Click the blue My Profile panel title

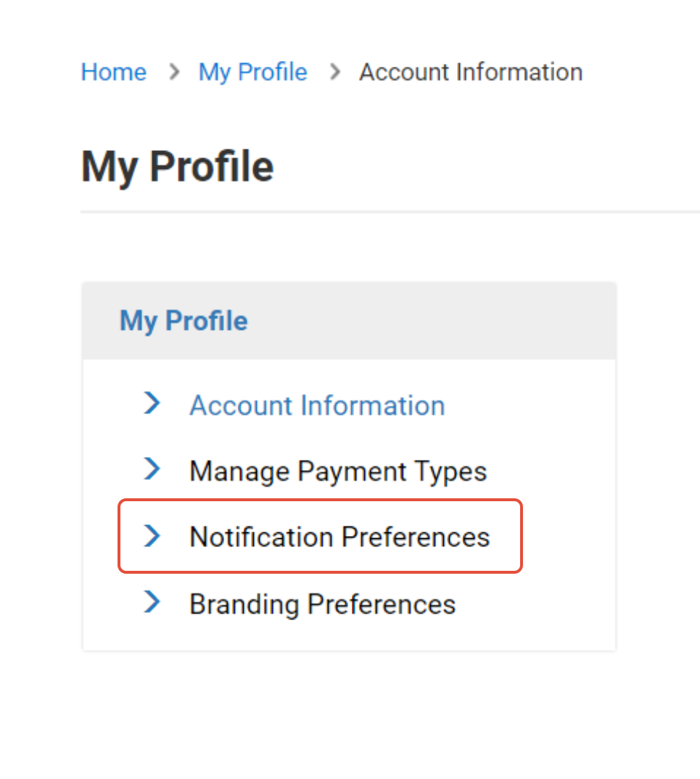(x=184, y=321)
